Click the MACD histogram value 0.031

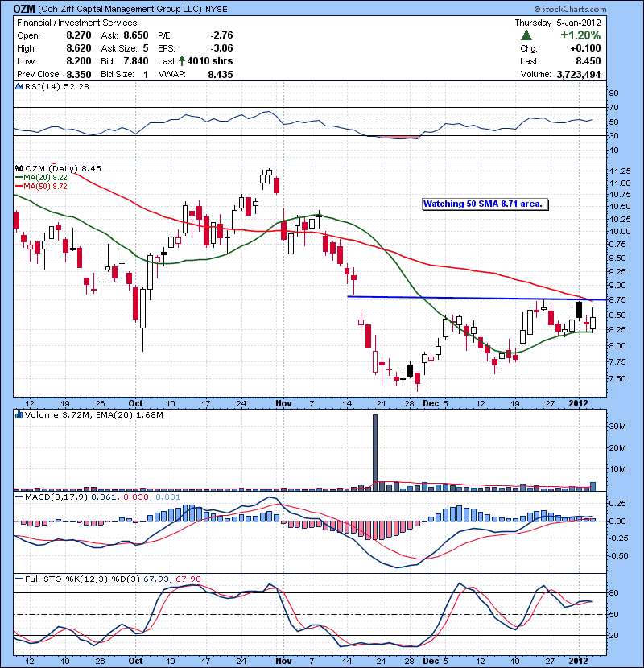(x=168, y=497)
